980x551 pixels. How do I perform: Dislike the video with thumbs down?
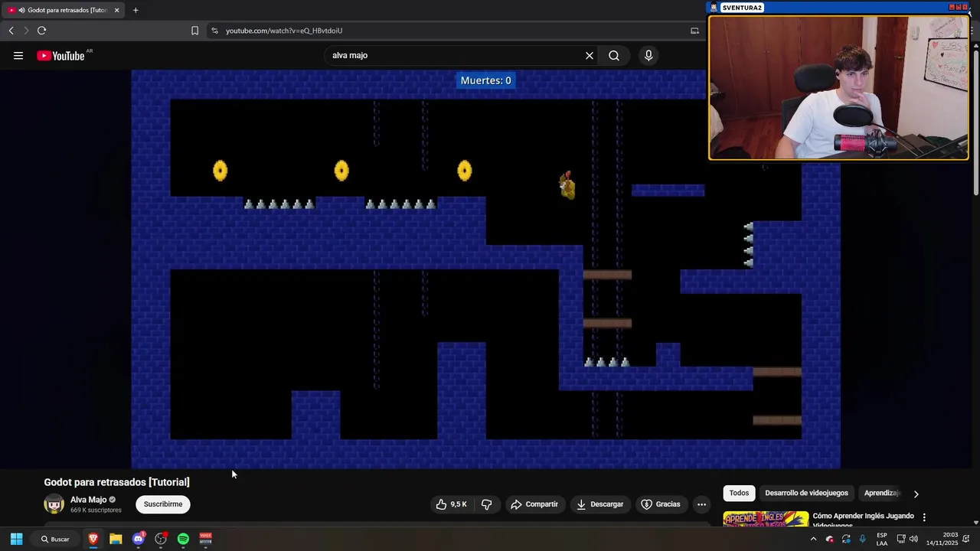click(x=486, y=504)
